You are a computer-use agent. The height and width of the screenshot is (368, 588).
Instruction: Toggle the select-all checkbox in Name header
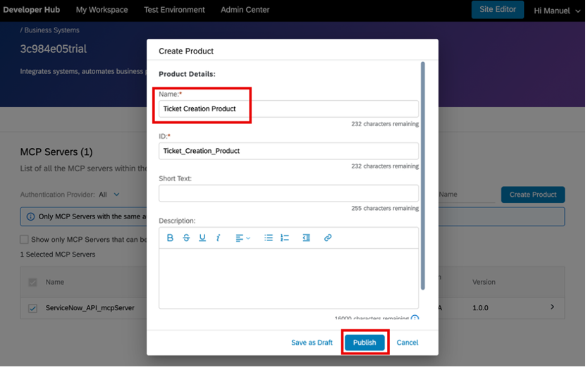pyautogui.click(x=32, y=282)
